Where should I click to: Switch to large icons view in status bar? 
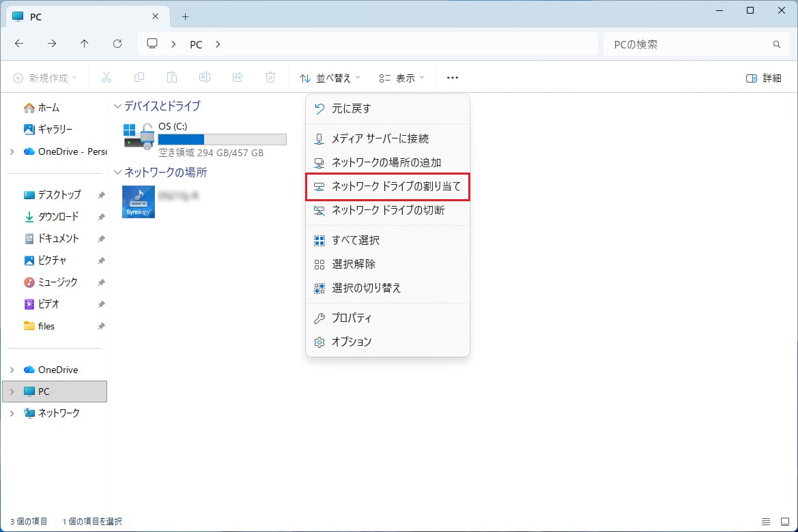tap(784, 522)
